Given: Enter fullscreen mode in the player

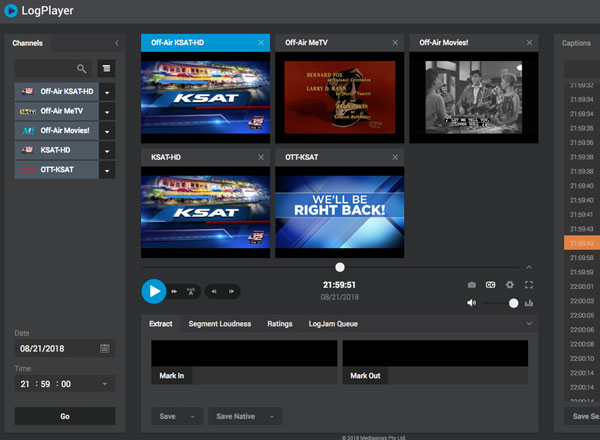Looking at the screenshot, I should pyautogui.click(x=528, y=285).
